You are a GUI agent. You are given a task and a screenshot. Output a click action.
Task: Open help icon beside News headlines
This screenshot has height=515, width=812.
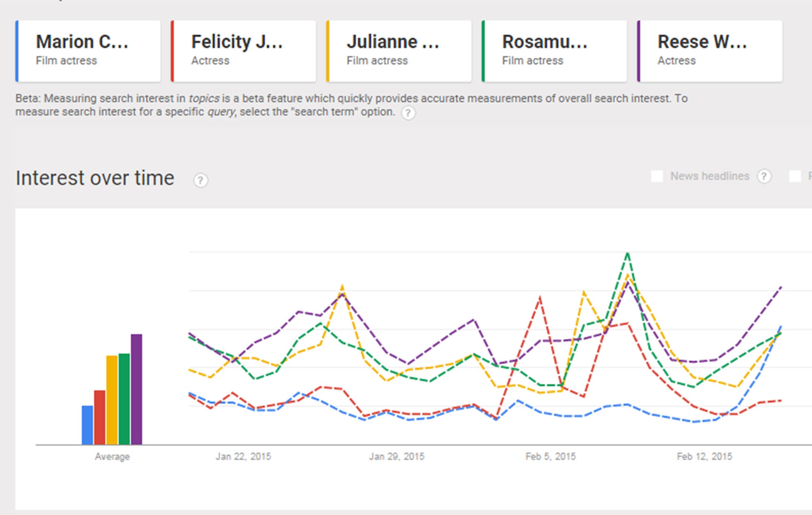coord(764,176)
